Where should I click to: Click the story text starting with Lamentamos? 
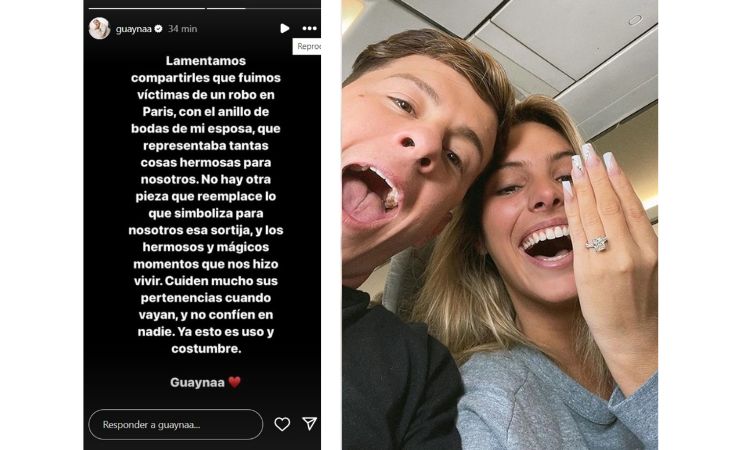tap(206, 205)
